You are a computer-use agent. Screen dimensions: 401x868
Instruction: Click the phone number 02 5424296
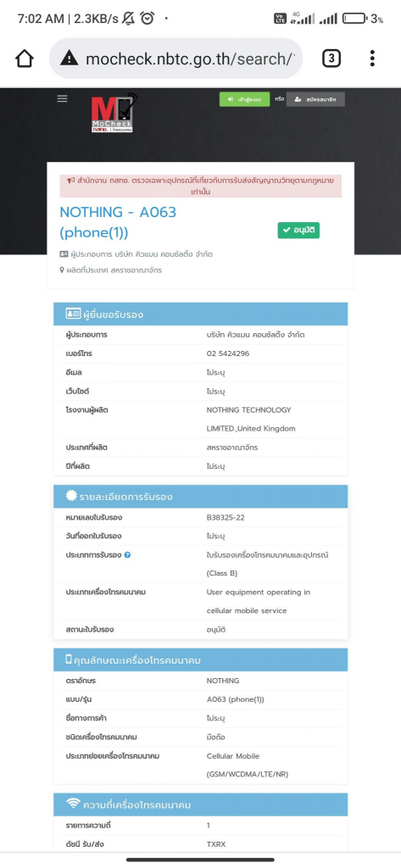coord(228,353)
